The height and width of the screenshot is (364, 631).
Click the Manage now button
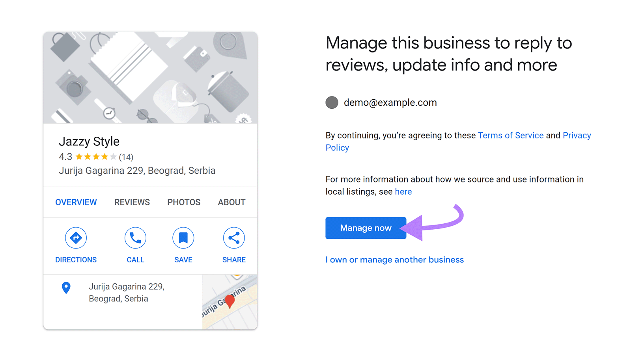(366, 228)
